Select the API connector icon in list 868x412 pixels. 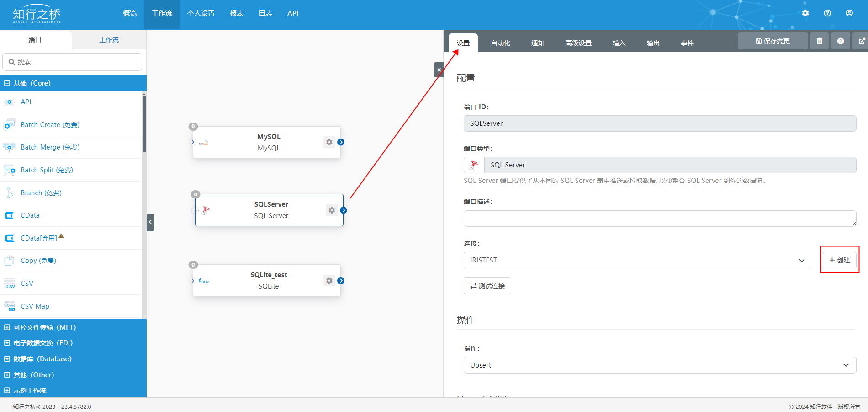(9, 102)
